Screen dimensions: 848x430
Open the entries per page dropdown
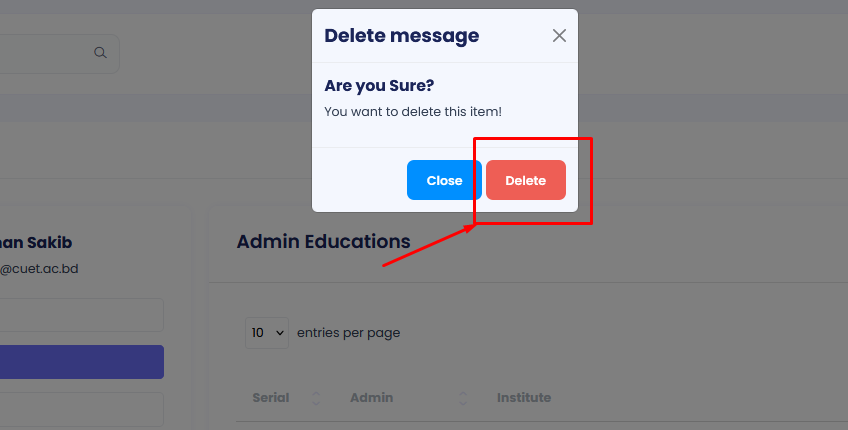point(267,333)
